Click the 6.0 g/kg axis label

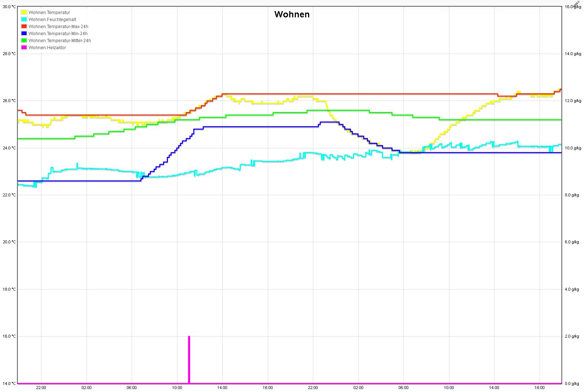[x=573, y=242]
